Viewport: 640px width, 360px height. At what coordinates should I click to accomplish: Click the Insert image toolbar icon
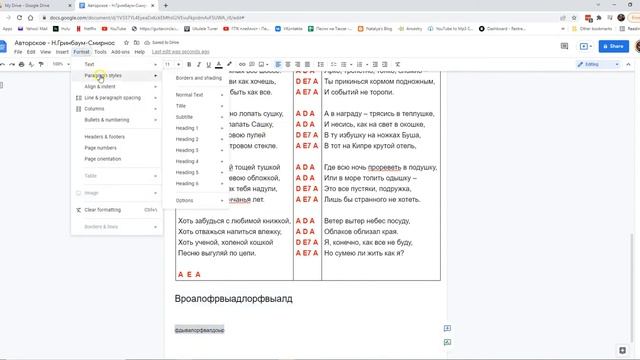point(262,64)
